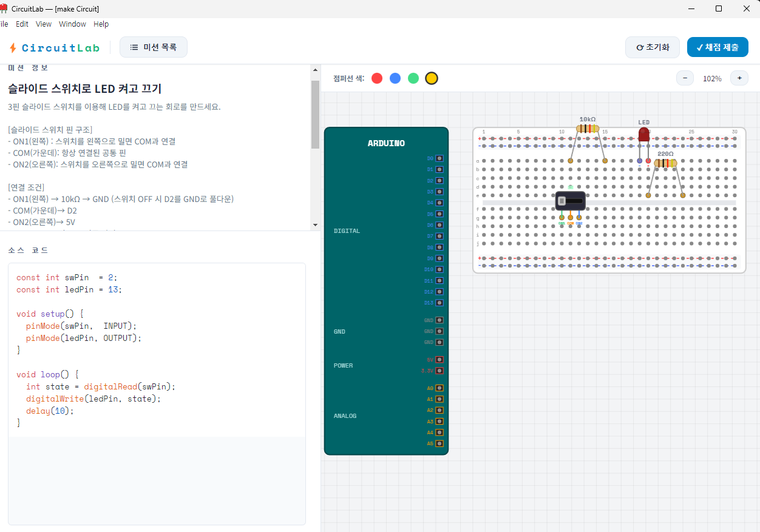This screenshot has height=532, width=760.
Task: Choose the red jumper wire color
Action: click(x=377, y=78)
